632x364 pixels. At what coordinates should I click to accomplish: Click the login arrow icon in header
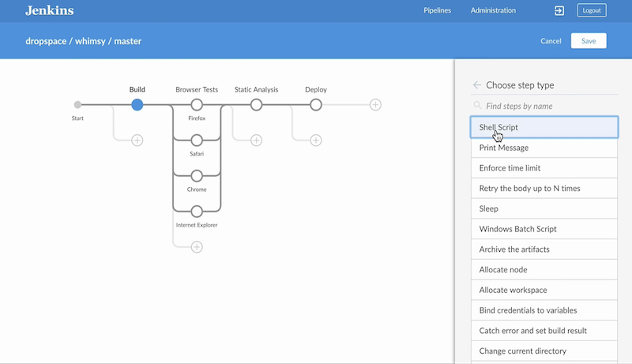559,11
